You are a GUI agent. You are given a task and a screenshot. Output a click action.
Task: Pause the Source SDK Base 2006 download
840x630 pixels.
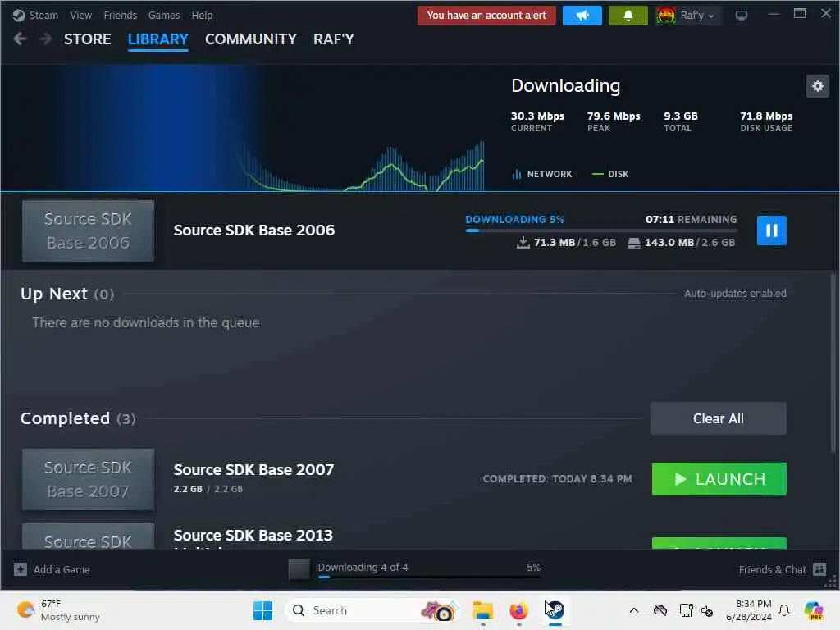click(x=771, y=231)
